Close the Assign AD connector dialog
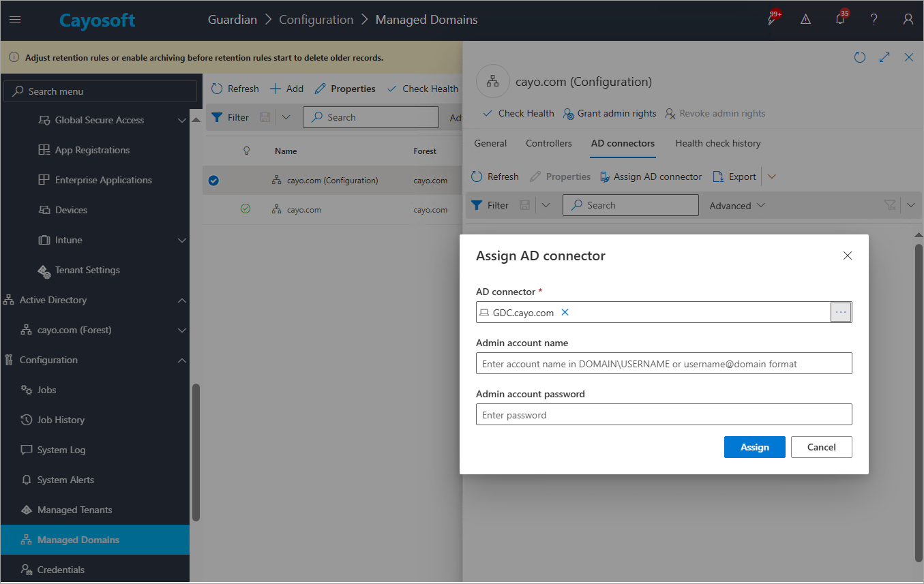 [848, 256]
